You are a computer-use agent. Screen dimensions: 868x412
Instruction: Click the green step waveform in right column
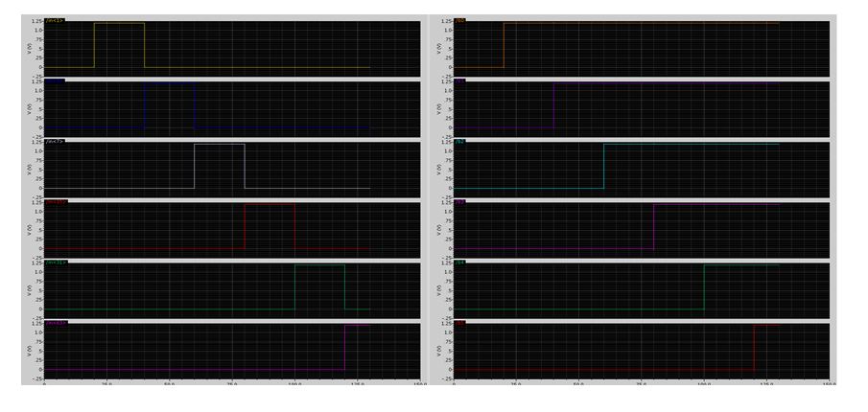coord(739,264)
